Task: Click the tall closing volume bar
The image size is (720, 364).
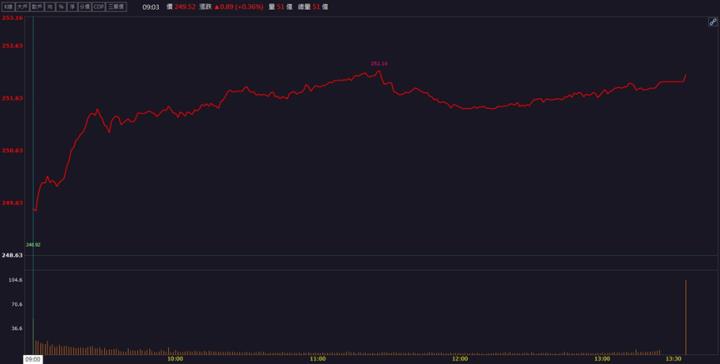Action: 686,317
